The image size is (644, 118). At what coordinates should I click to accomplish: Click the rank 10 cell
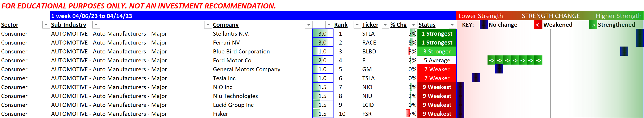(x=342, y=114)
